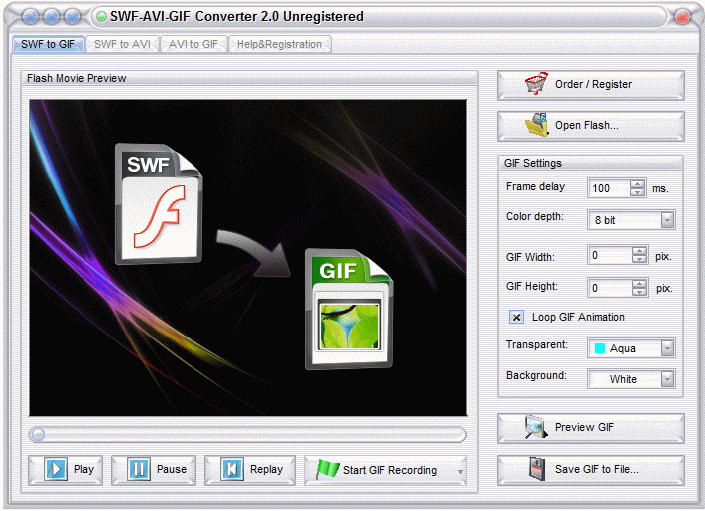Click the Open Flash... button label
This screenshot has height=511, width=705.
tap(586, 125)
